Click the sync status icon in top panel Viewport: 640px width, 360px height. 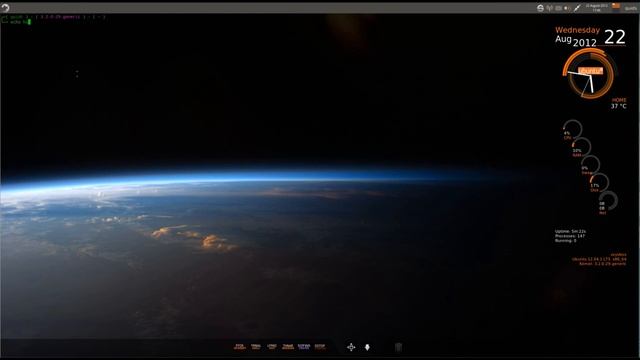pyautogui.click(x=540, y=8)
